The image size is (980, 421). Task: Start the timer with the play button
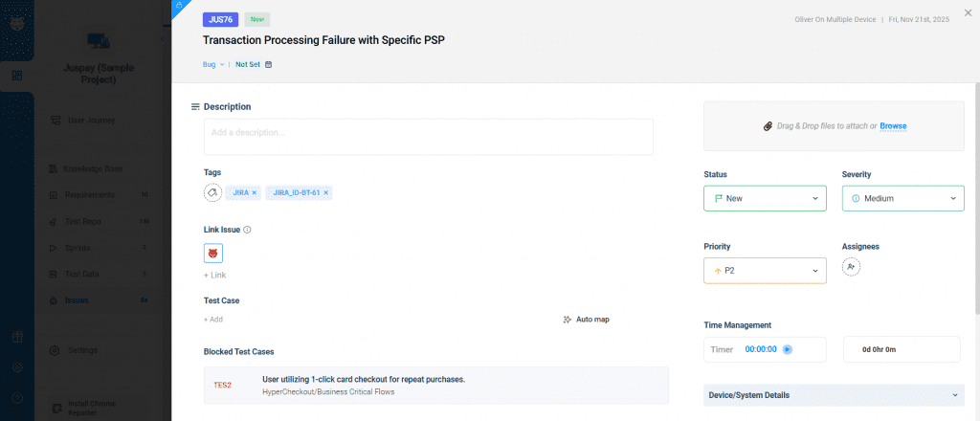click(787, 349)
